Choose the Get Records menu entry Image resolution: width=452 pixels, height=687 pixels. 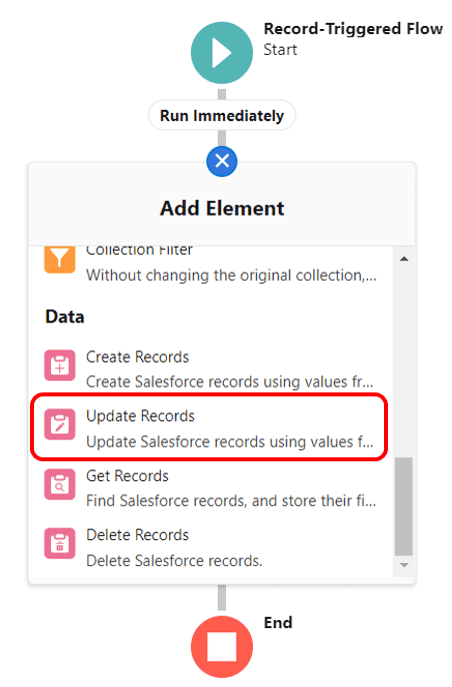[x=210, y=488]
